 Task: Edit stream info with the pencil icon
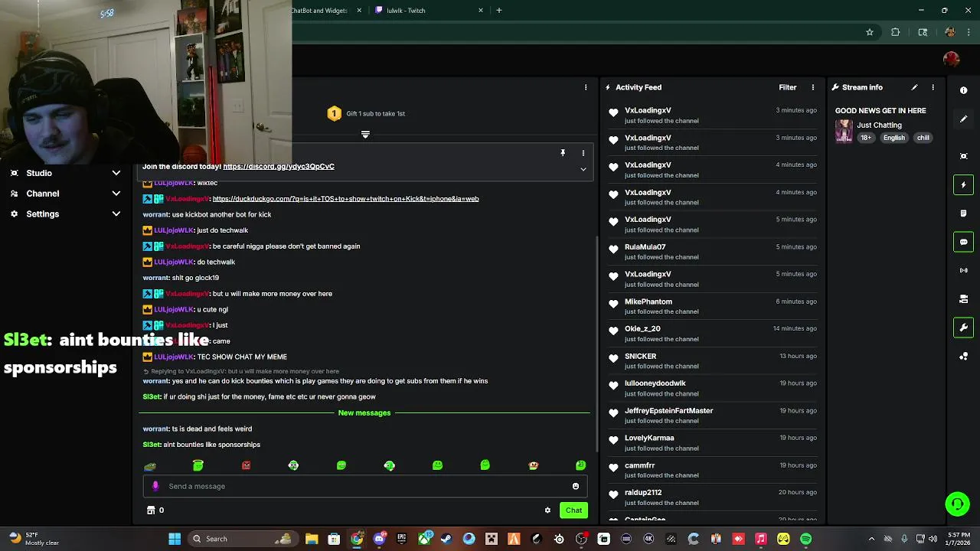coord(914,87)
